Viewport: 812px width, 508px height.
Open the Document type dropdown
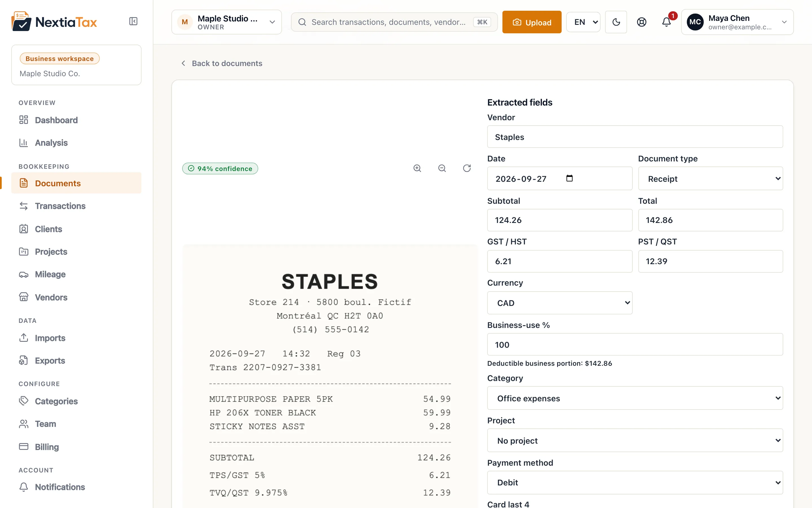(710, 178)
